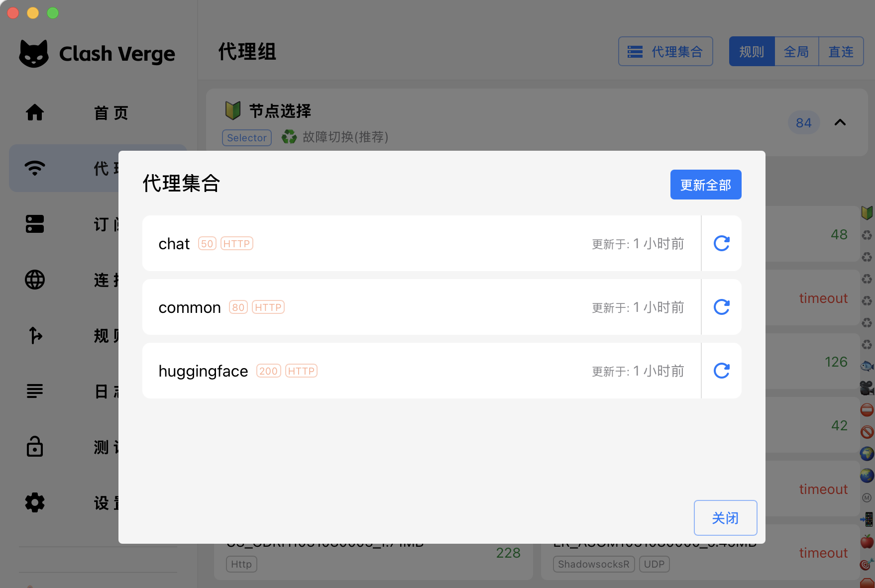Open 连接 connections globe icon
Screen dimensions: 875x588
tap(34, 280)
